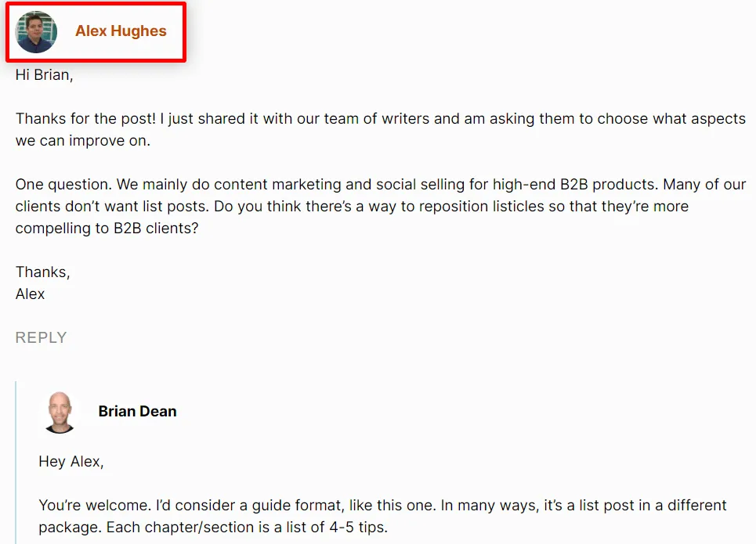This screenshot has width=756, height=544.
Task: Click Alex Hughes' profile avatar
Action: pyautogui.click(x=36, y=32)
